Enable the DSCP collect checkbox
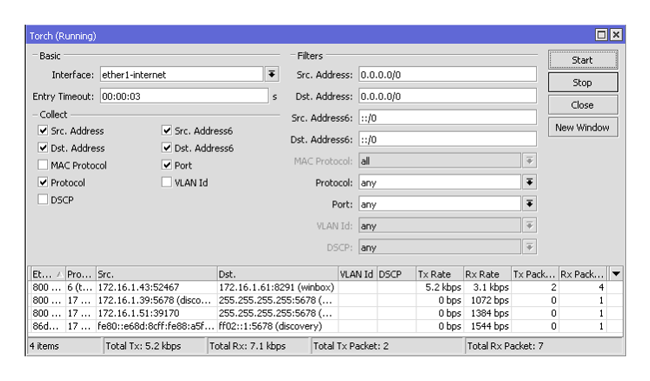The image size is (650, 381). point(43,199)
